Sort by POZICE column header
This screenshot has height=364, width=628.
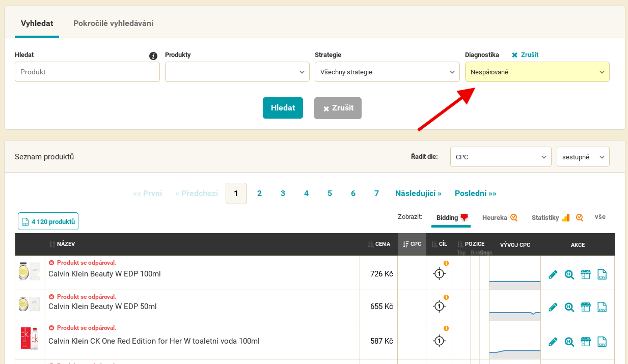pyautogui.click(x=471, y=244)
